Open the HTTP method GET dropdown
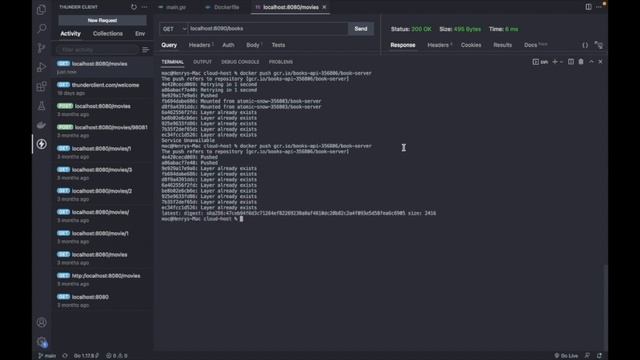This screenshot has height=360, width=640. coord(174,29)
